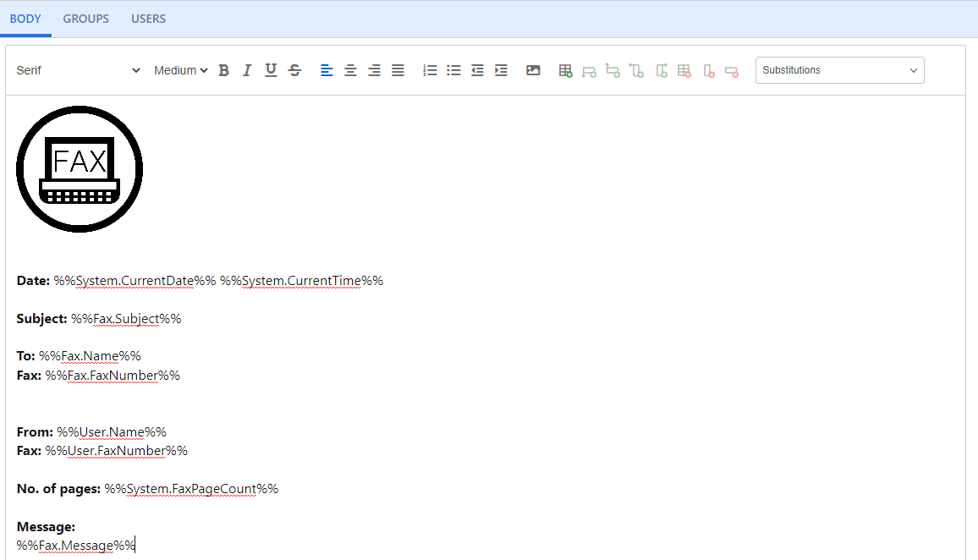Open the Serif font family dropdown
Image resolution: width=978 pixels, height=560 pixels.
pyautogui.click(x=78, y=70)
